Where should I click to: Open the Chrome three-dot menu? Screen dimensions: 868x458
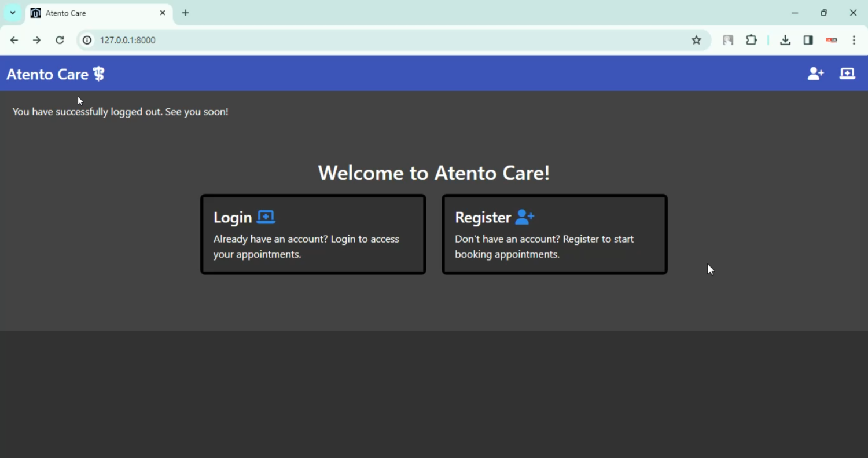pyautogui.click(x=854, y=40)
